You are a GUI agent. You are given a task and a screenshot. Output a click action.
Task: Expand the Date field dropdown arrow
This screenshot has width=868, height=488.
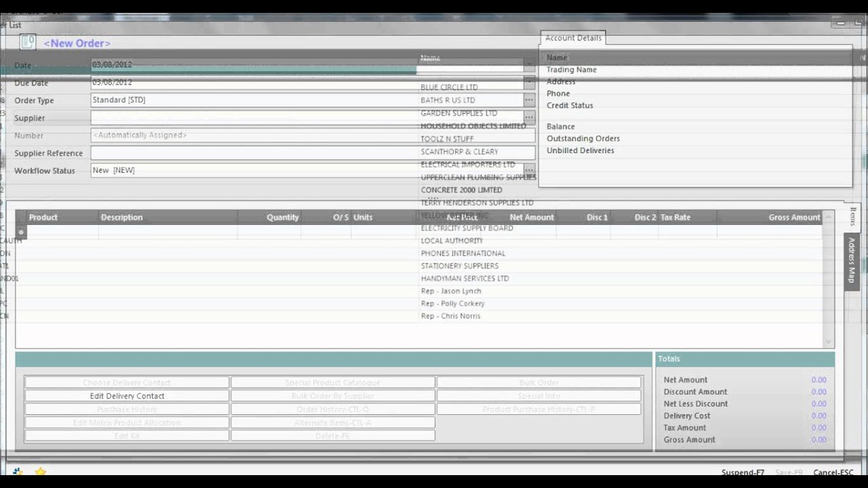[529, 65]
